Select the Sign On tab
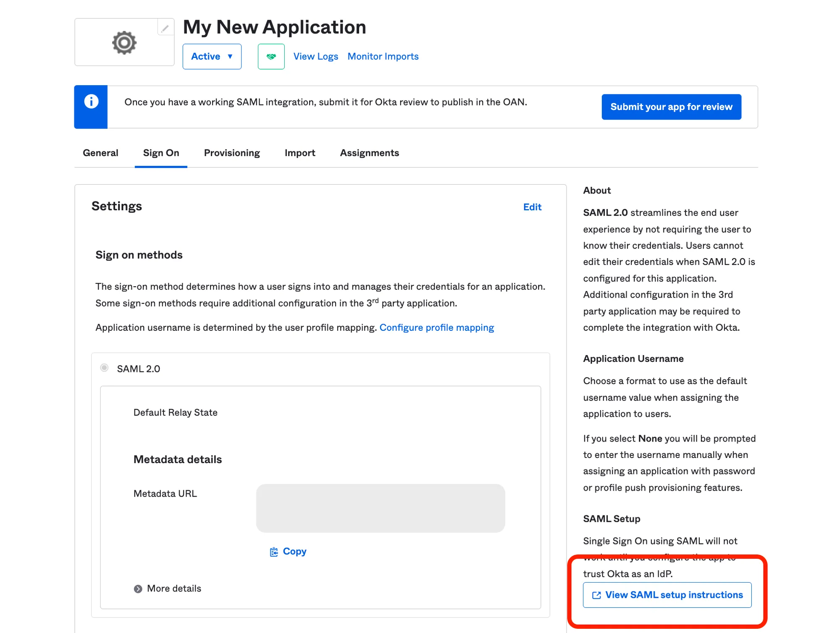 pos(161,153)
